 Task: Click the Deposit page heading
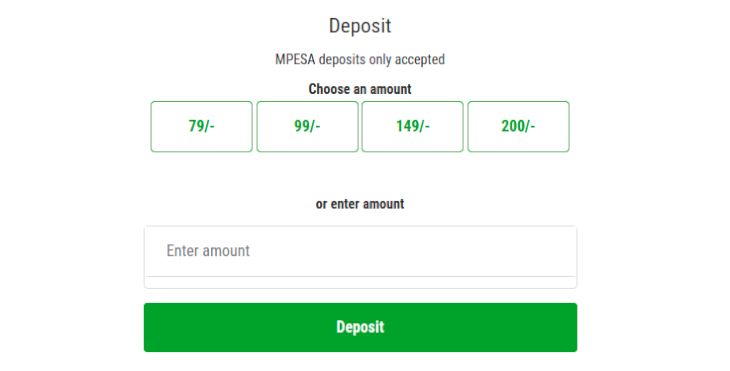coord(360,26)
